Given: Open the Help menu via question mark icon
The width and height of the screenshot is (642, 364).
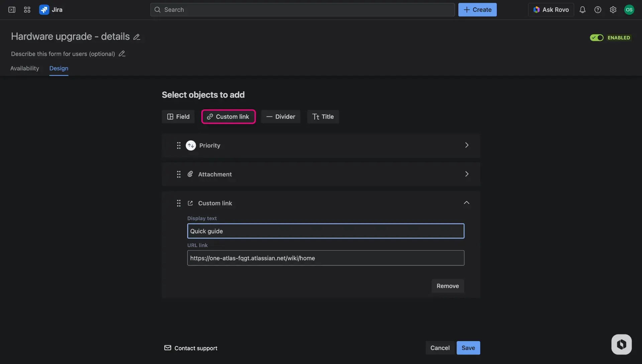Looking at the screenshot, I should 598,10.
